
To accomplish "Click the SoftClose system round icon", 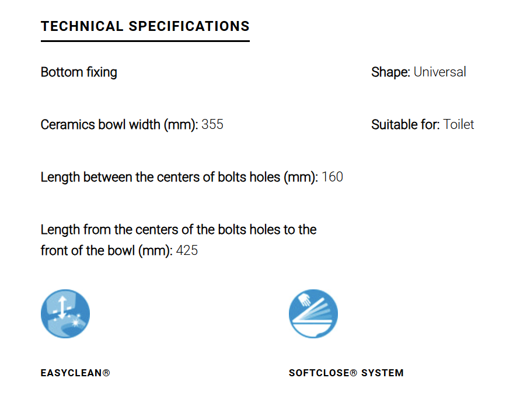I will 313,314.
